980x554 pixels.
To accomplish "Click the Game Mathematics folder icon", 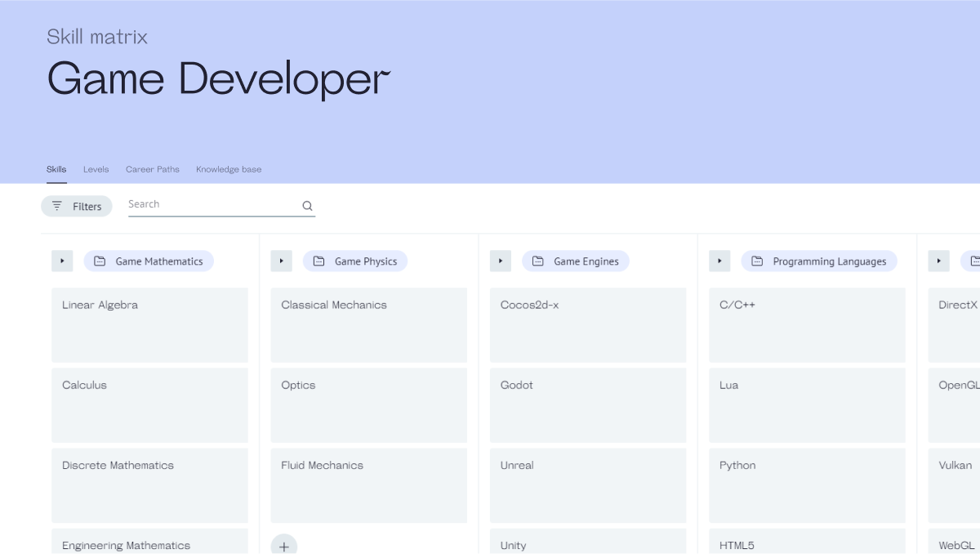I will pyautogui.click(x=100, y=261).
